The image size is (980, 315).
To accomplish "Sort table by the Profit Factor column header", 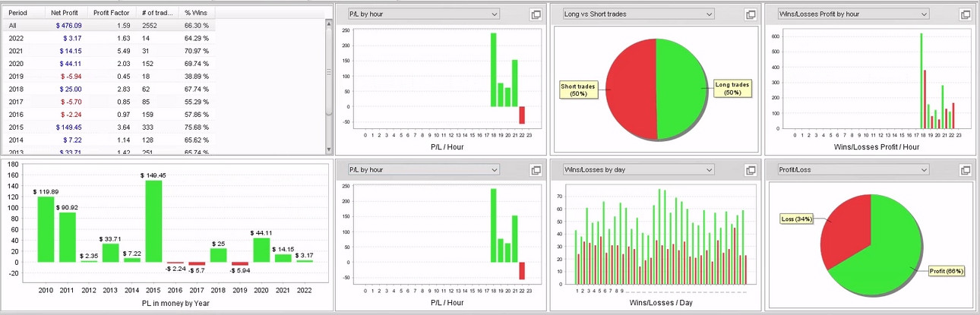I will [x=112, y=13].
